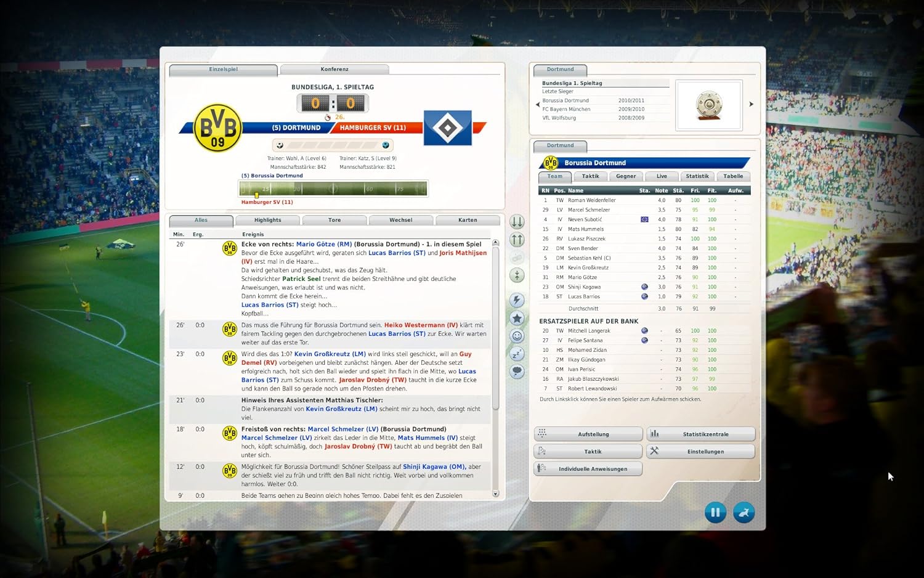Viewport: 924px width, 578px height.
Task: Click the Taktik button at the bottom
Action: point(588,452)
